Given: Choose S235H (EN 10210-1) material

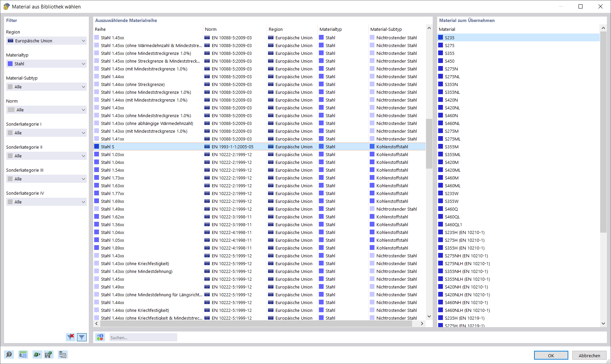Looking at the screenshot, I should pyautogui.click(x=518, y=232).
